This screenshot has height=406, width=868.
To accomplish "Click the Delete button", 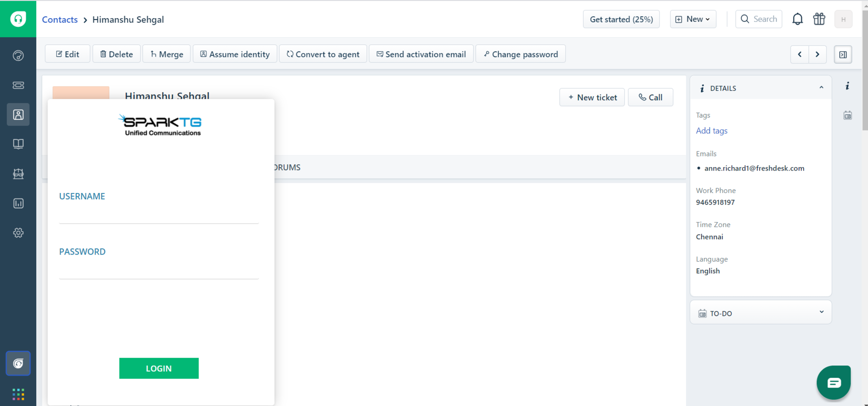I will point(116,54).
